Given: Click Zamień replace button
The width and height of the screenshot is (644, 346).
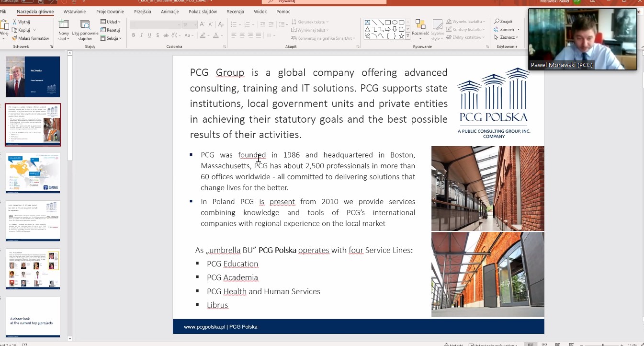Looking at the screenshot, I should click(507, 29).
